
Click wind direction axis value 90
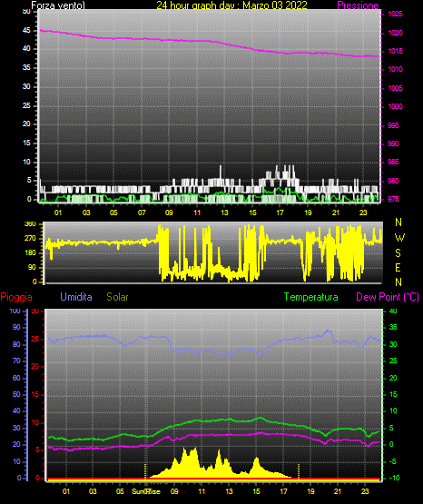coord(32,267)
